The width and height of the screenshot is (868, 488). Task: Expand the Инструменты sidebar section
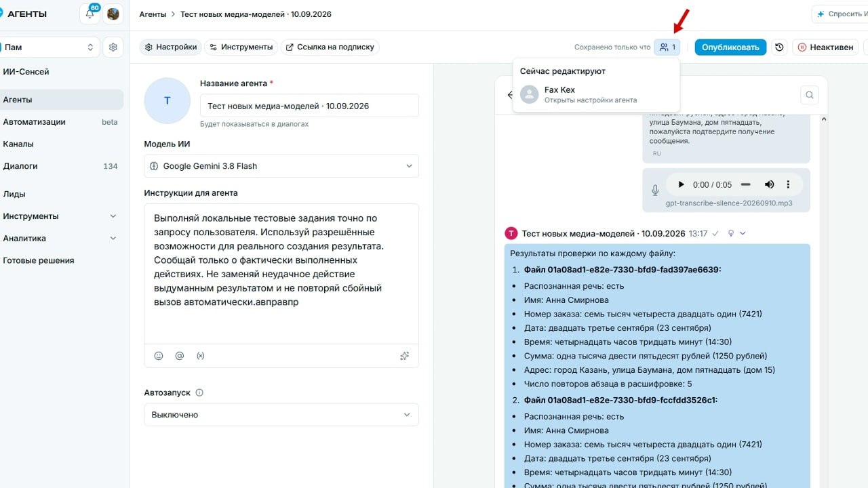[x=62, y=216]
